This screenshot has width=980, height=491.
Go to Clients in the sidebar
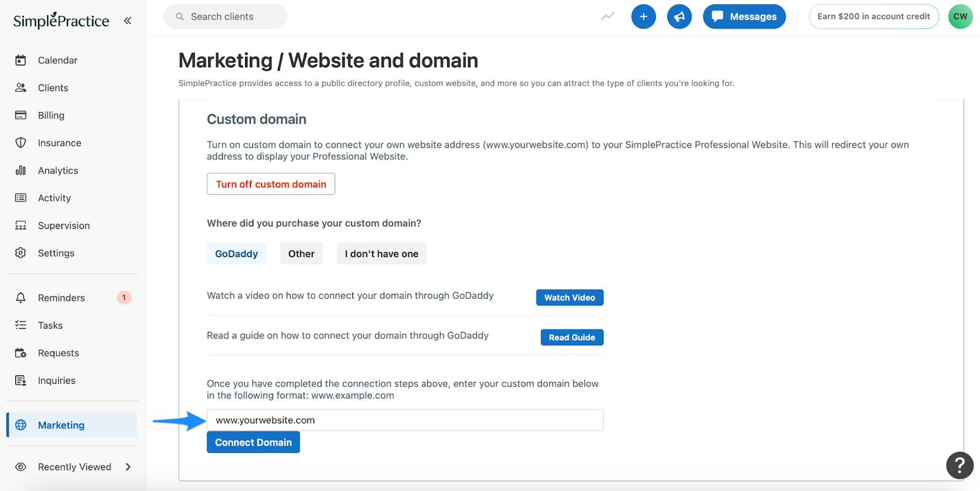(53, 88)
